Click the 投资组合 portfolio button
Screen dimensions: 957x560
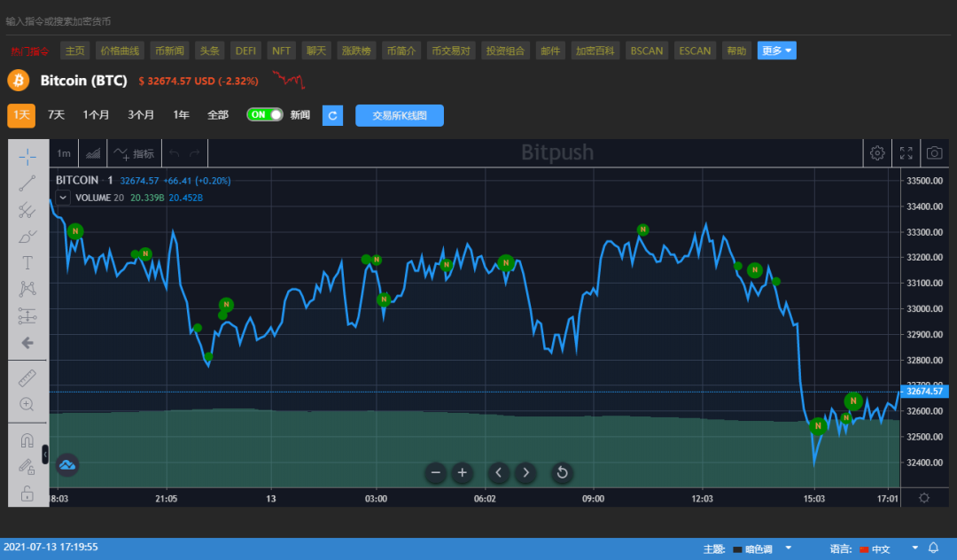click(x=505, y=51)
